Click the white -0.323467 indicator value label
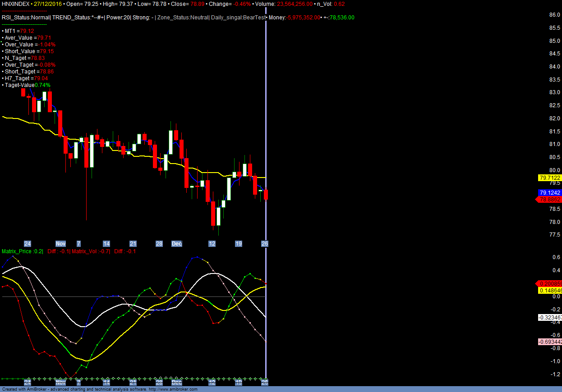The width and height of the screenshot is (562, 392). (x=549, y=318)
